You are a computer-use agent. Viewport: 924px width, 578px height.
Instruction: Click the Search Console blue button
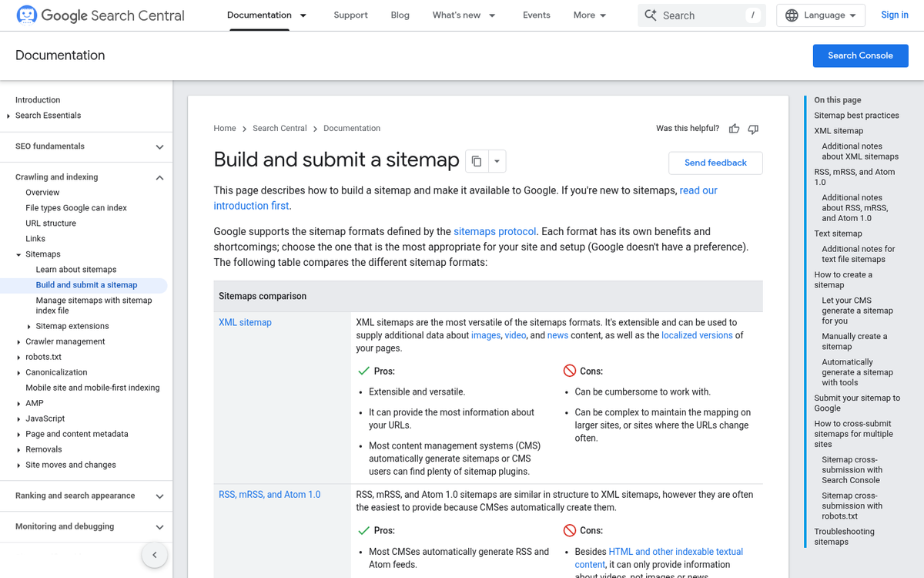(860, 55)
